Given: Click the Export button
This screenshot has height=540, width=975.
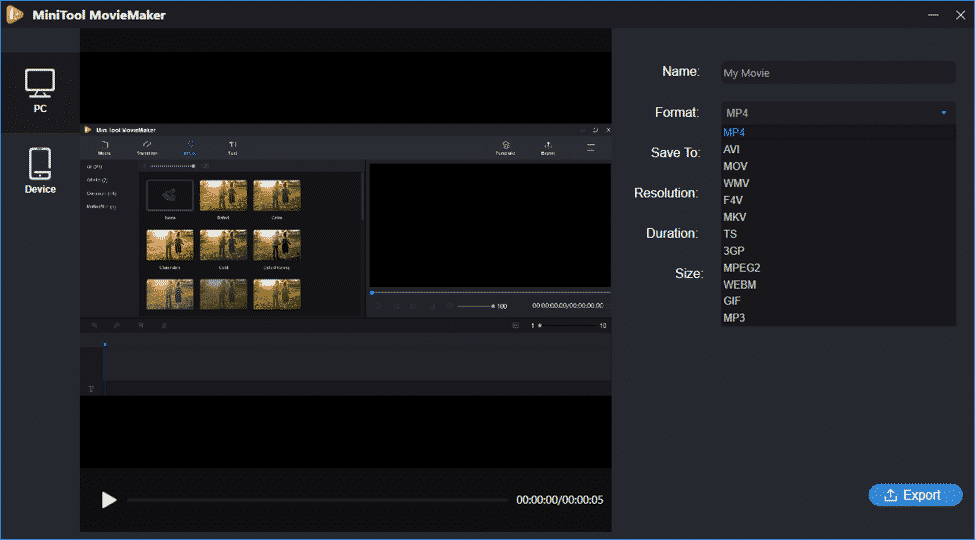Looking at the screenshot, I should (x=915, y=495).
